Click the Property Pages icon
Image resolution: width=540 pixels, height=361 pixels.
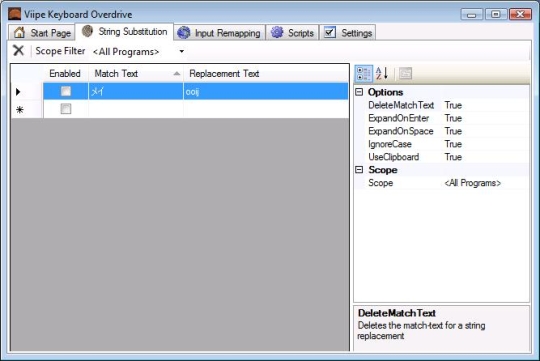(x=405, y=73)
